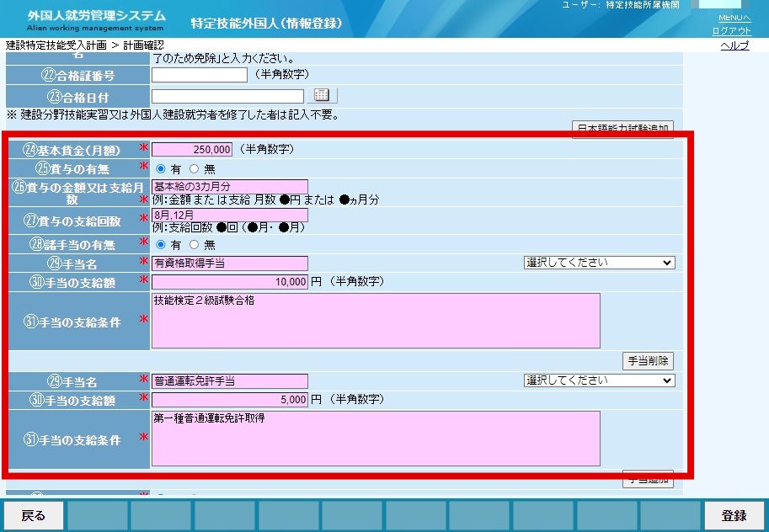Image resolution: width=769 pixels, height=532 pixels.
Task: Select 無 for 賞与の有無
Action: click(195, 168)
